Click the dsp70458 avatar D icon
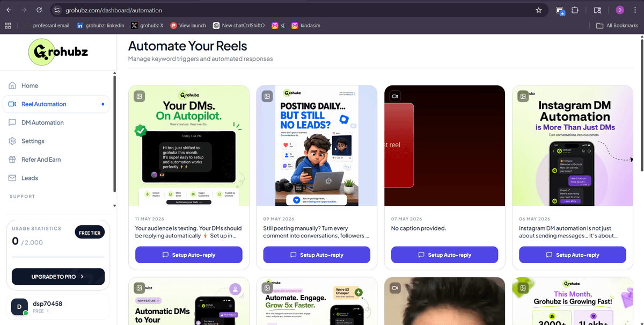The width and height of the screenshot is (644, 325). (x=19, y=307)
